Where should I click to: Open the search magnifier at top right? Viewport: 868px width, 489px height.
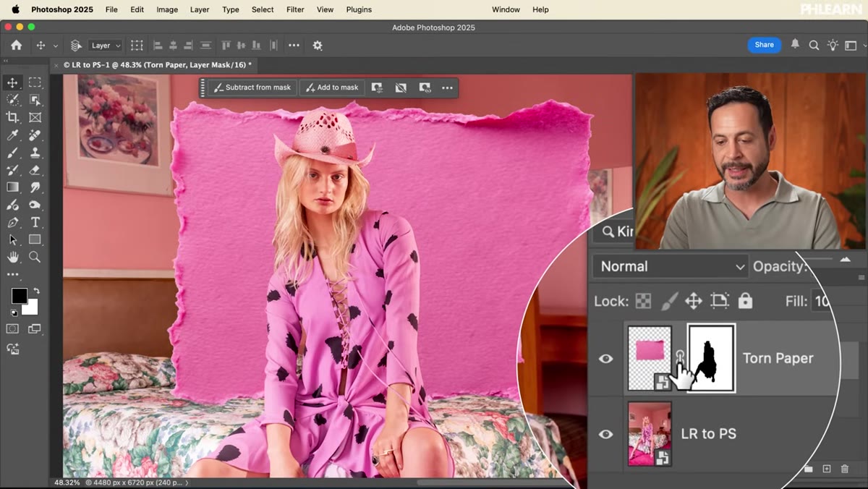click(814, 45)
